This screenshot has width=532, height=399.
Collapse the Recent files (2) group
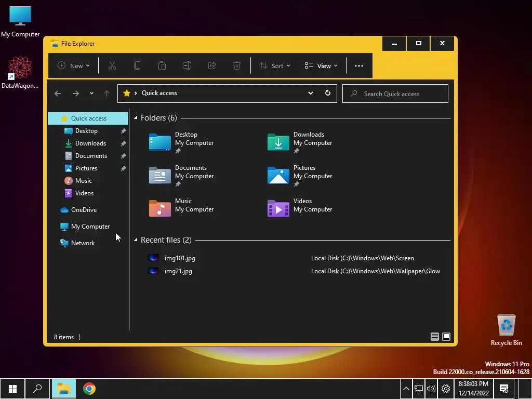coord(136,240)
